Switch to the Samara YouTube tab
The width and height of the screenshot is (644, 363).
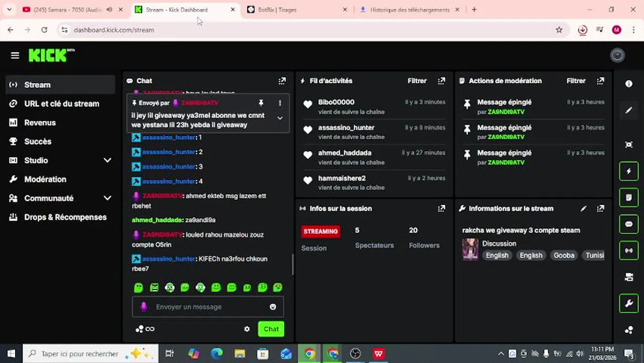pos(67,10)
